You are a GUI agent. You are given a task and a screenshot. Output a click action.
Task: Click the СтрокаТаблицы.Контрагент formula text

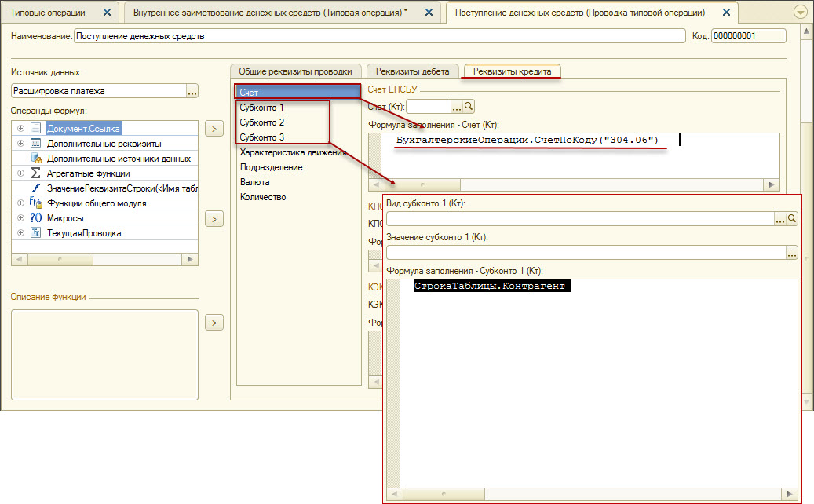(490, 286)
